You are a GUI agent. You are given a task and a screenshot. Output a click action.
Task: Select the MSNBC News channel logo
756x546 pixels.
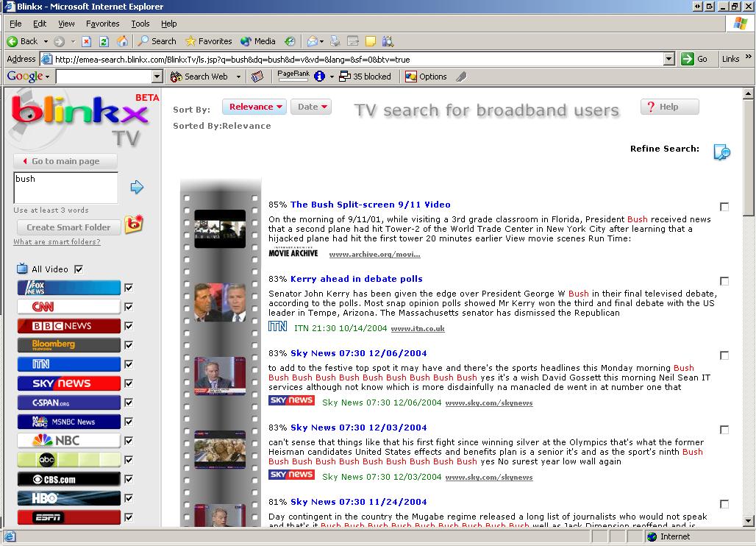[x=69, y=422]
